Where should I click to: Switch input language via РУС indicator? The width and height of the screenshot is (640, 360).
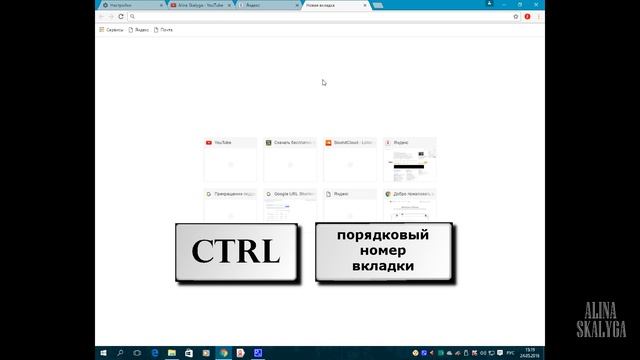pos(510,353)
